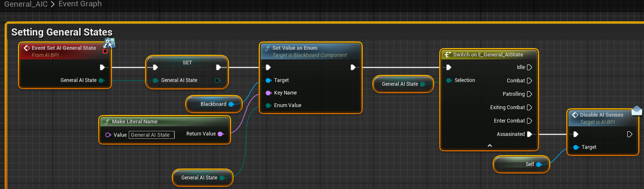Click the Combat exec output pin
644x189 pixels.
point(529,81)
